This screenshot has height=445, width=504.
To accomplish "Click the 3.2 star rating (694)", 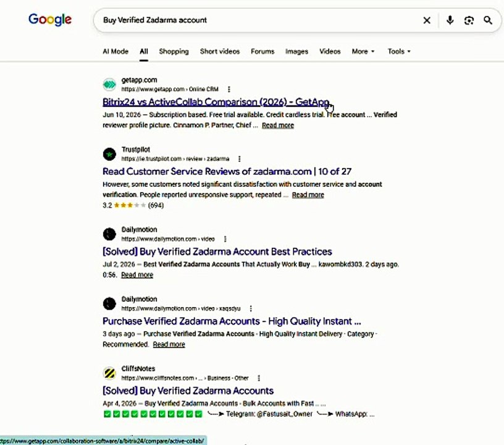I will coord(133,205).
